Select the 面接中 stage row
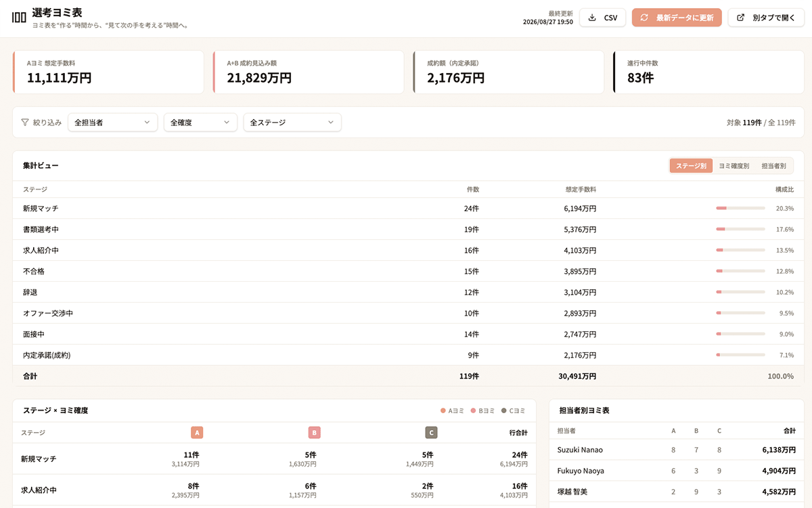The height and width of the screenshot is (508, 812). click(408, 335)
